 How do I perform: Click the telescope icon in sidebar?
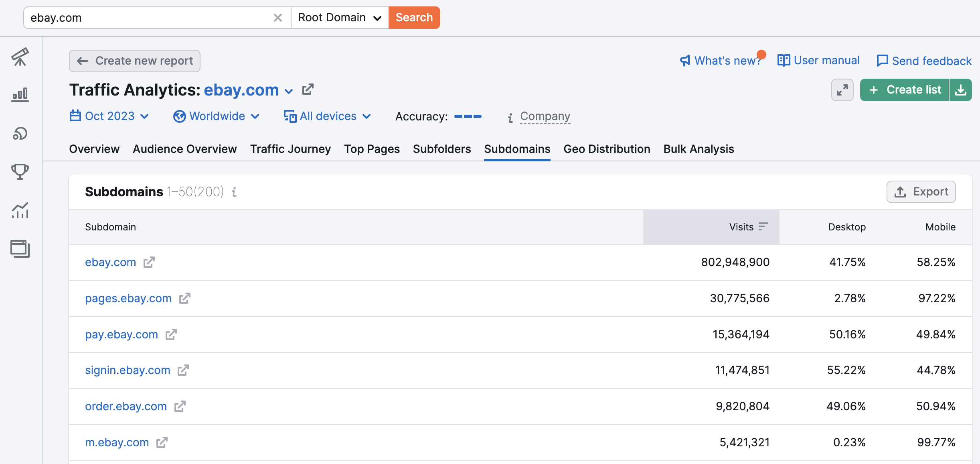coord(20,57)
